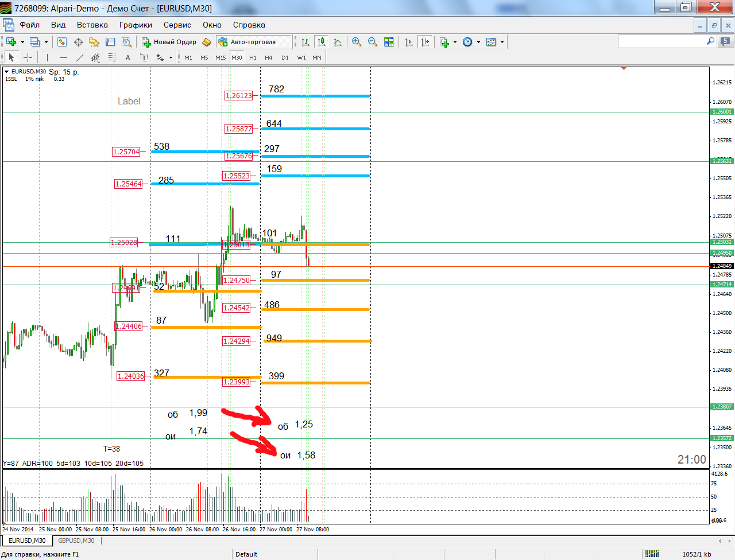This screenshot has width=735, height=560.
Task: Open the Вид menu
Action: 58,25
